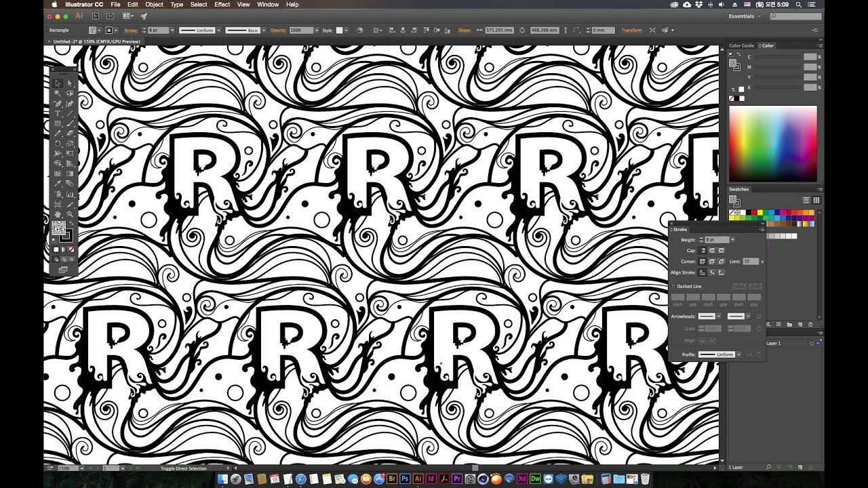Open the Window menu

(268, 4)
